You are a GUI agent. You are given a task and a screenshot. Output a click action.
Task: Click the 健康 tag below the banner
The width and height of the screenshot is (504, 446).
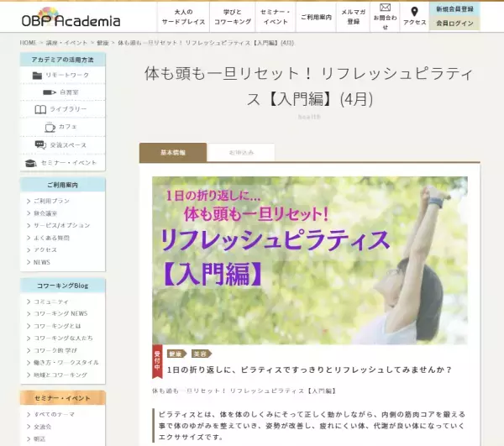pos(176,354)
